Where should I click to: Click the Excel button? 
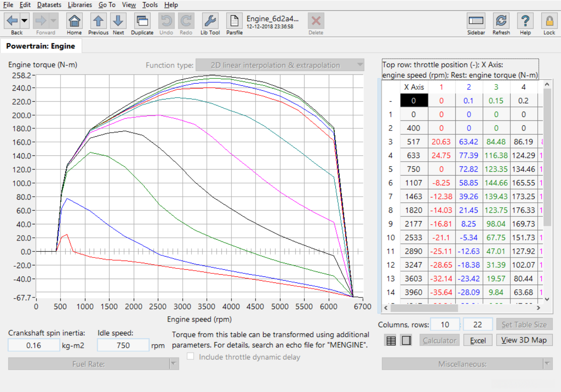(x=478, y=340)
